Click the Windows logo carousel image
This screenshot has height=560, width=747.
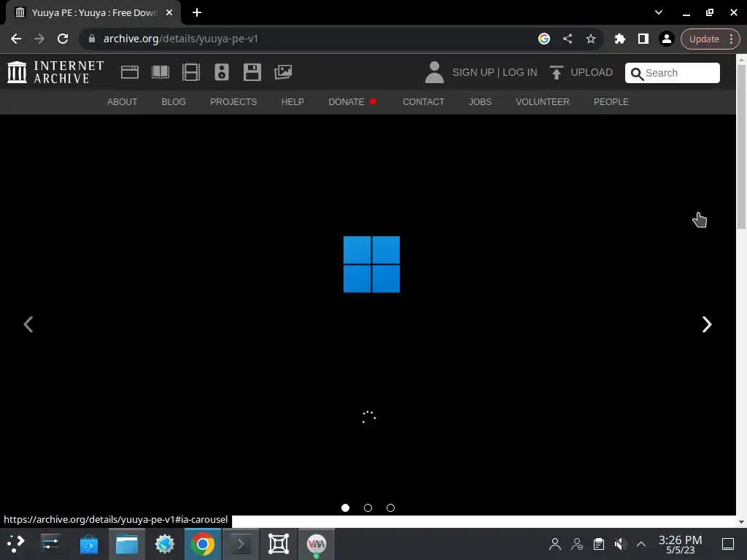pyautogui.click(x=371, y=264)
